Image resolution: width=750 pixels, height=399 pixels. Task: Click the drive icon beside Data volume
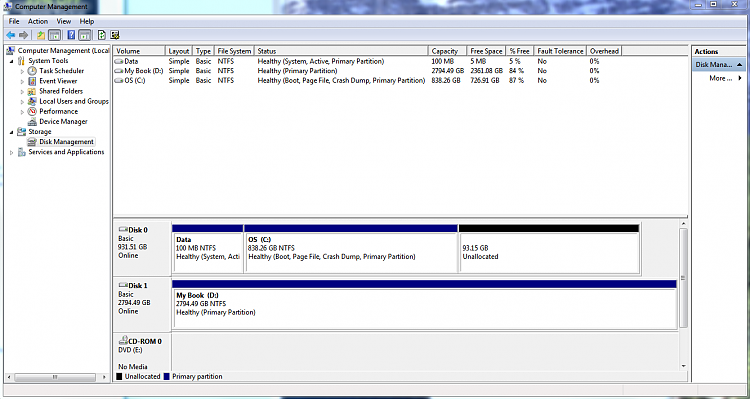119,62
